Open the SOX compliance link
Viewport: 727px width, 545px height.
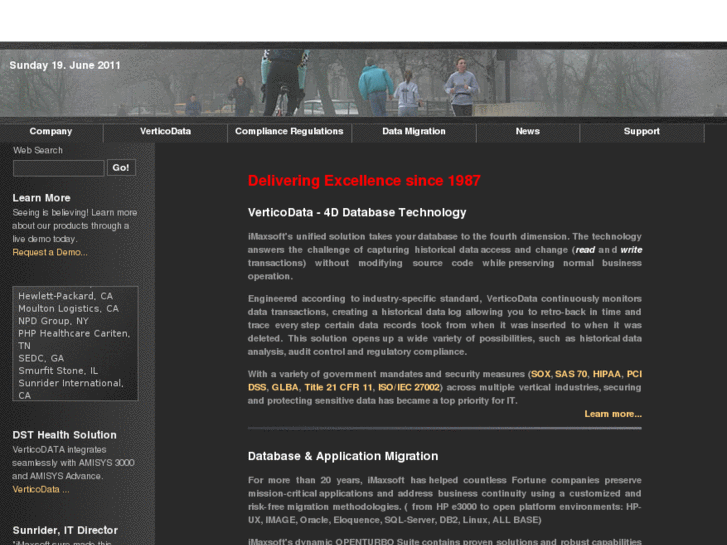coord(541,374)
